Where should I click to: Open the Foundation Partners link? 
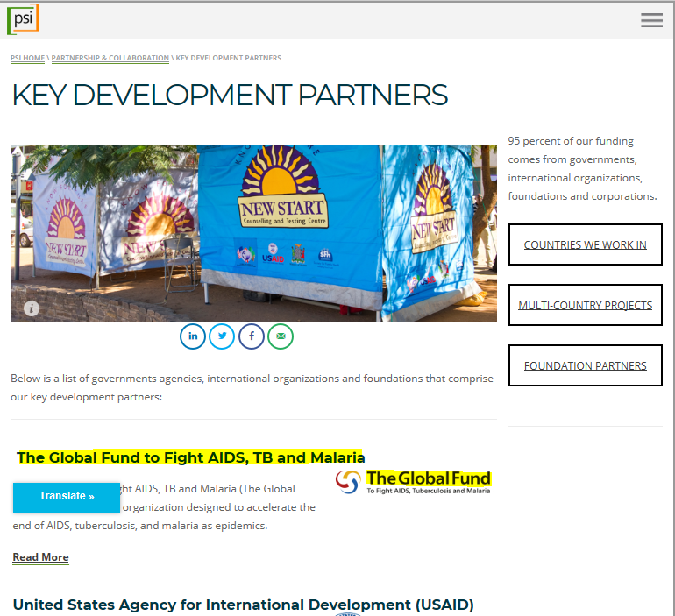(585, 365)
